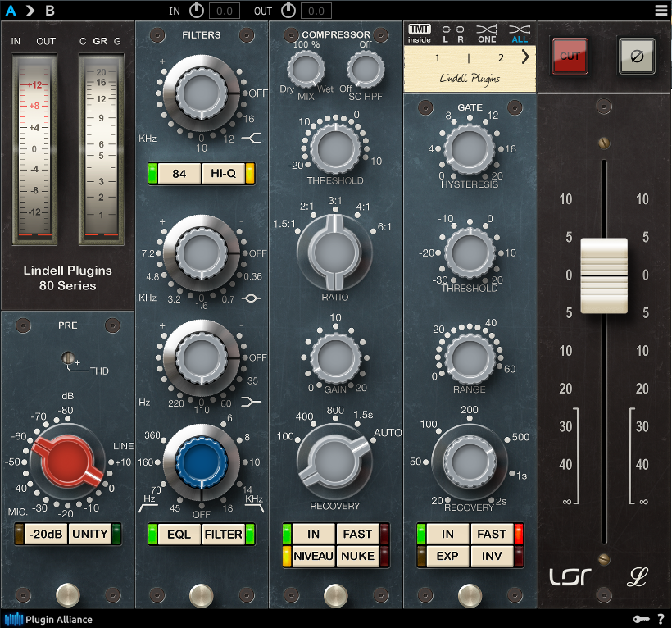Enable the Hi-Q filter switch
The width and height of the screenshot is (672, 628).
(224, 173)
